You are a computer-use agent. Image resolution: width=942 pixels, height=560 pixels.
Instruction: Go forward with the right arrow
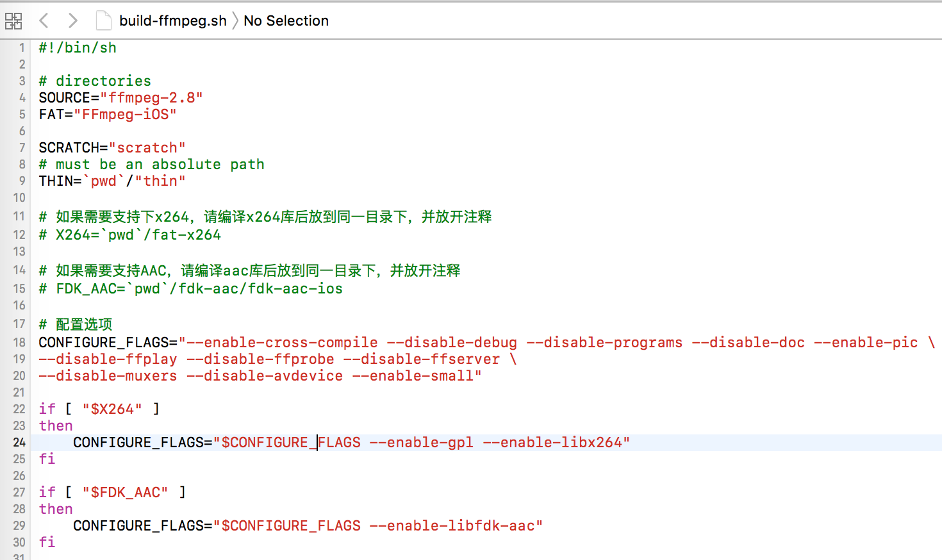(73, 21)
